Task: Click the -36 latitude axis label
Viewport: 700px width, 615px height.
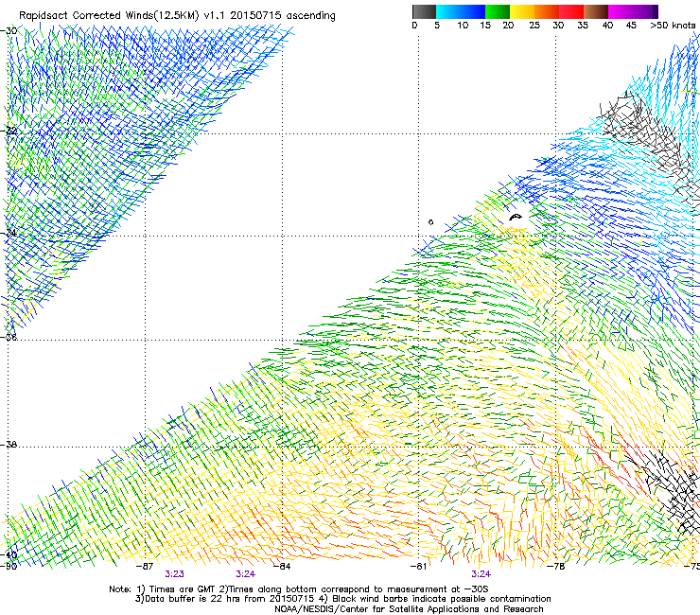Action: point(9,337)
